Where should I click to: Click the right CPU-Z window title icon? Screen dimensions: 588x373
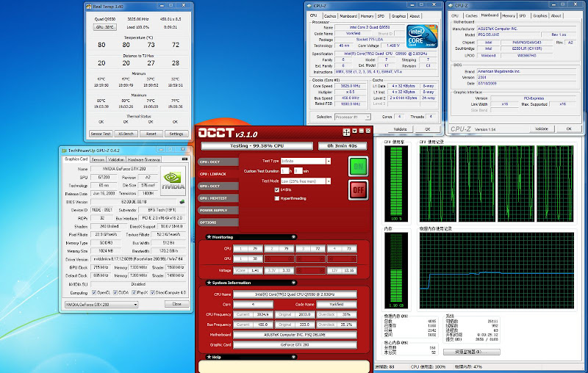point(451,6)
